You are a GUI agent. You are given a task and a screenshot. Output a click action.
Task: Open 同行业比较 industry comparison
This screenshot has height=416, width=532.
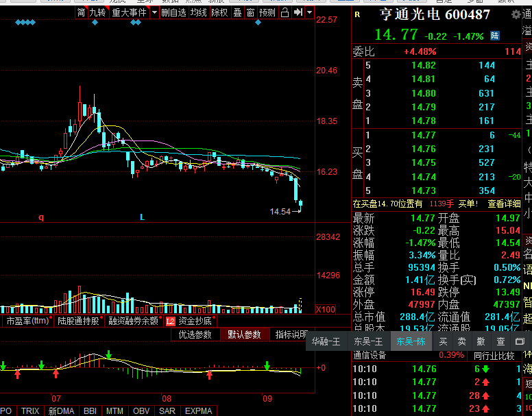click(494, 356)
